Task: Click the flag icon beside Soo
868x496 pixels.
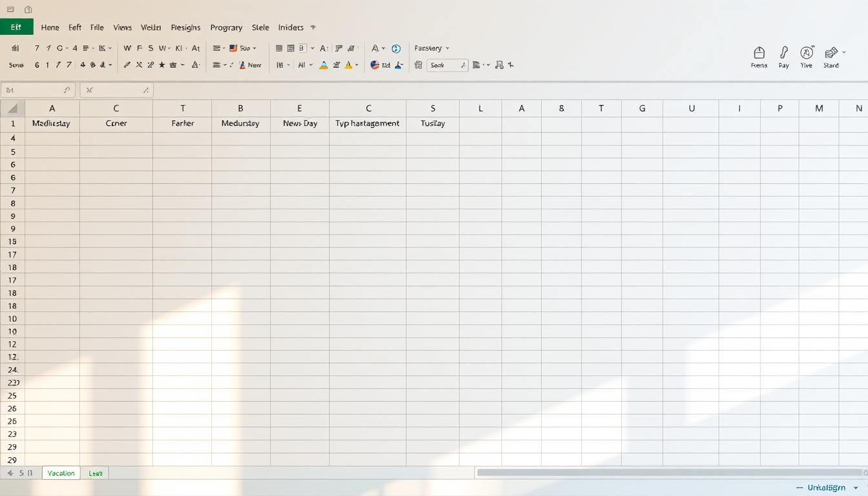Action: [x=233, y=48]
